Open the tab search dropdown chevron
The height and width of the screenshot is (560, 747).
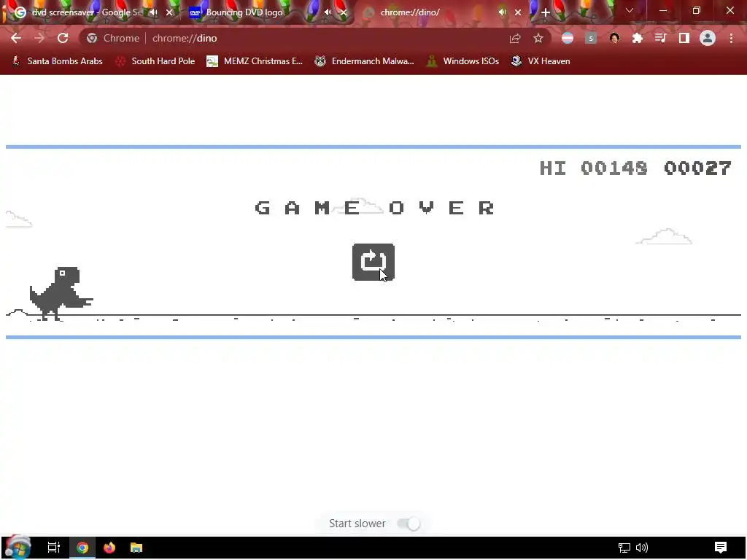[x=630, y=10]
